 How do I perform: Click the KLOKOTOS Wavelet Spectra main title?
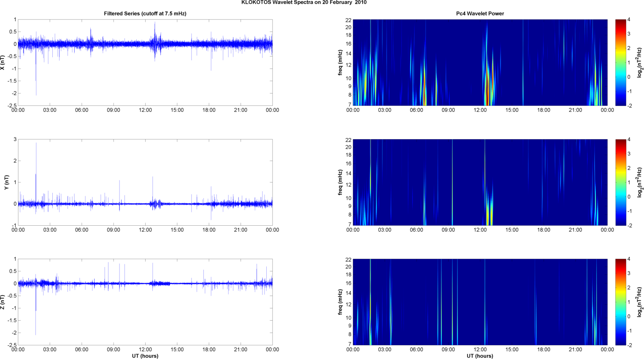point(303,3)
